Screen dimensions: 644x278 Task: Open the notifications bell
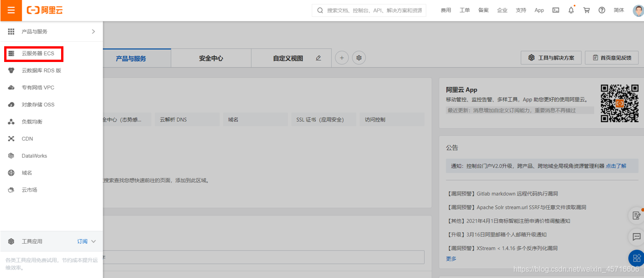pyautogui.click(x=571, y=10)
